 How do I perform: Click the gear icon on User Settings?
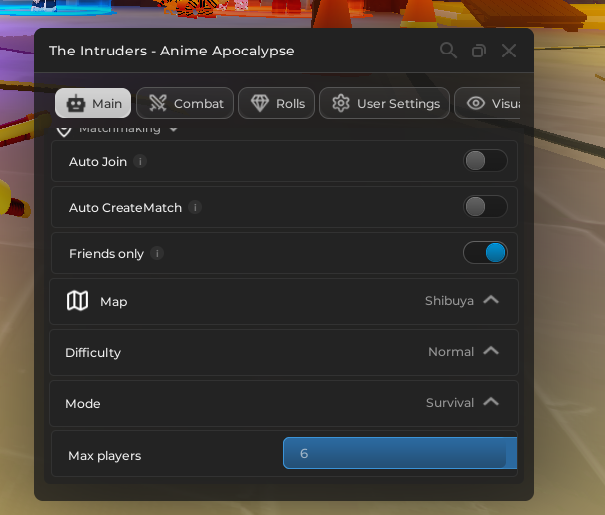coord(341,103)
